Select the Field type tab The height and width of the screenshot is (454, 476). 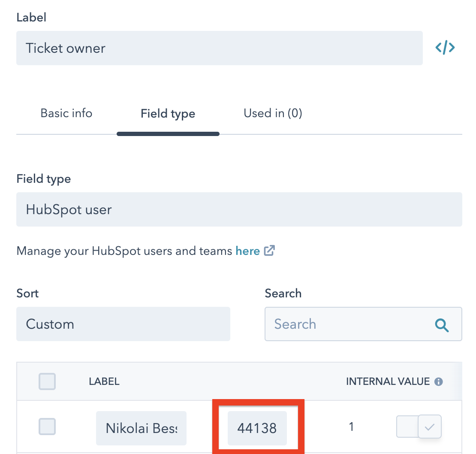(x=168, y=114)
